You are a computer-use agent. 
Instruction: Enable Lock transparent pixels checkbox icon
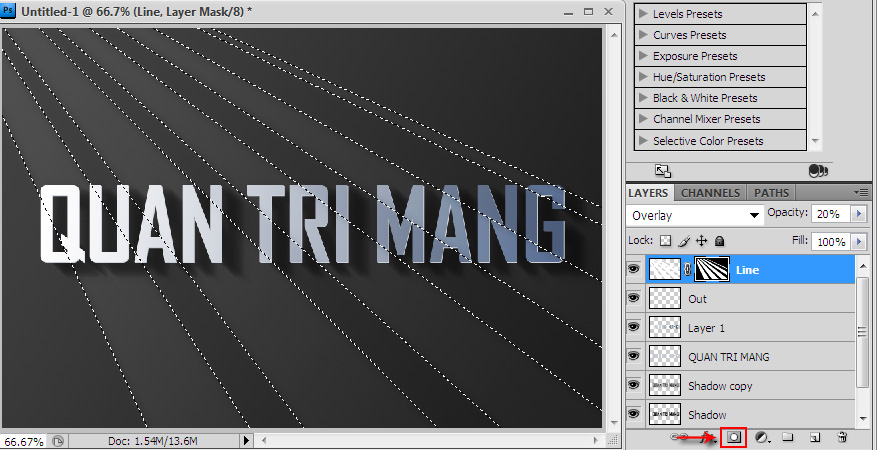coord(665,241)
